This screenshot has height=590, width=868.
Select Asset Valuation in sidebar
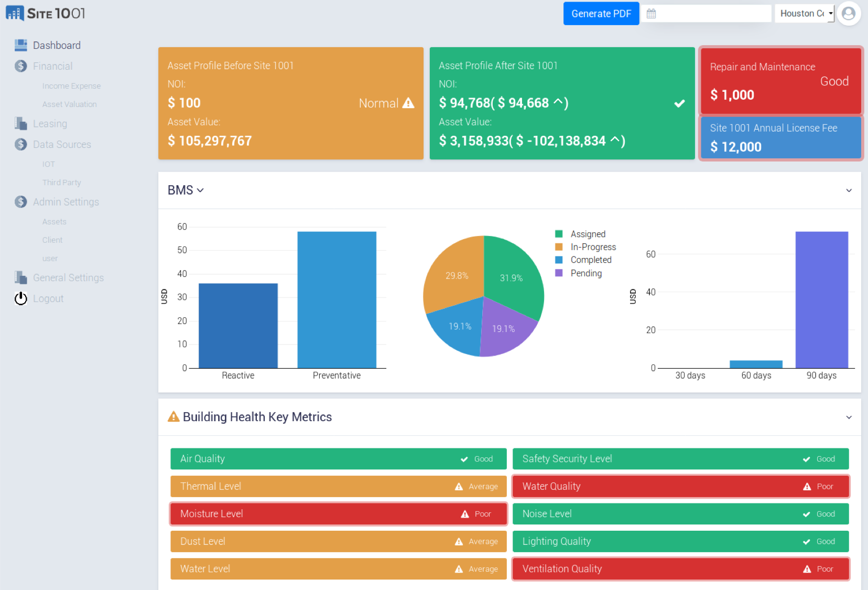coord(69,104)
